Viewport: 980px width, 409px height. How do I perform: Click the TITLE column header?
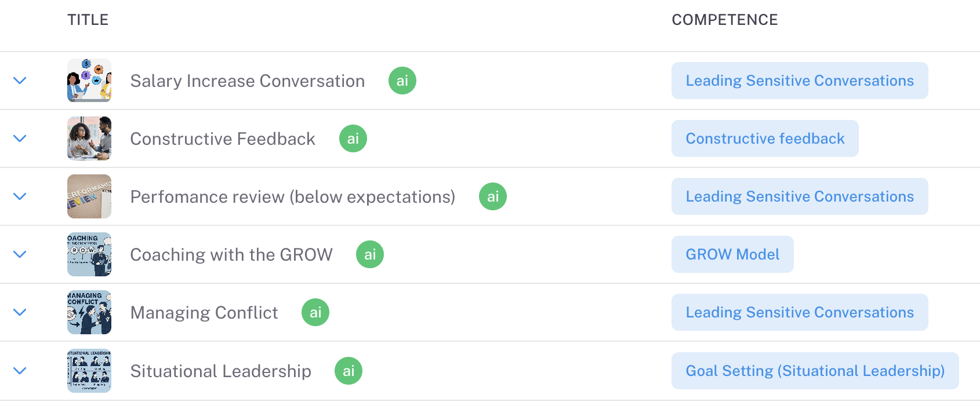(88, 20)
